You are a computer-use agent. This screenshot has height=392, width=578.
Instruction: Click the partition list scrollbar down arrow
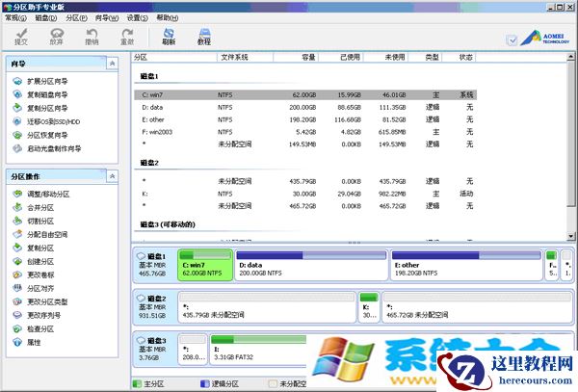(570, 236)
